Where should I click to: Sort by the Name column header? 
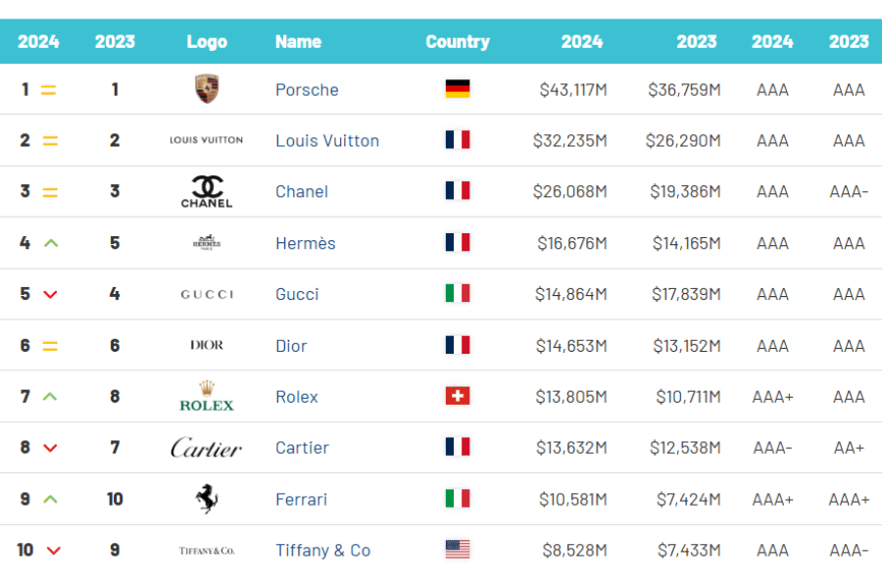298,41
